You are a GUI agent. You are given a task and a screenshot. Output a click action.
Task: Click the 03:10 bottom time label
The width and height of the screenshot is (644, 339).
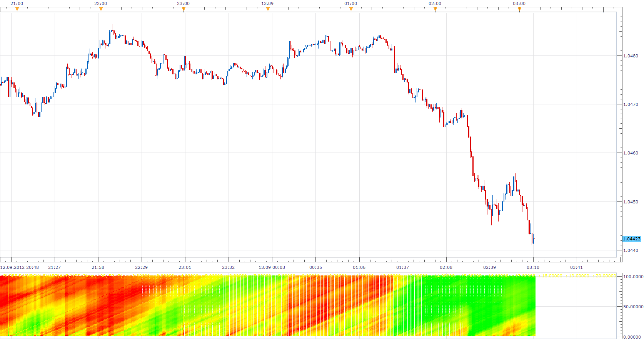pyautogui.click(x=533, y=267)
